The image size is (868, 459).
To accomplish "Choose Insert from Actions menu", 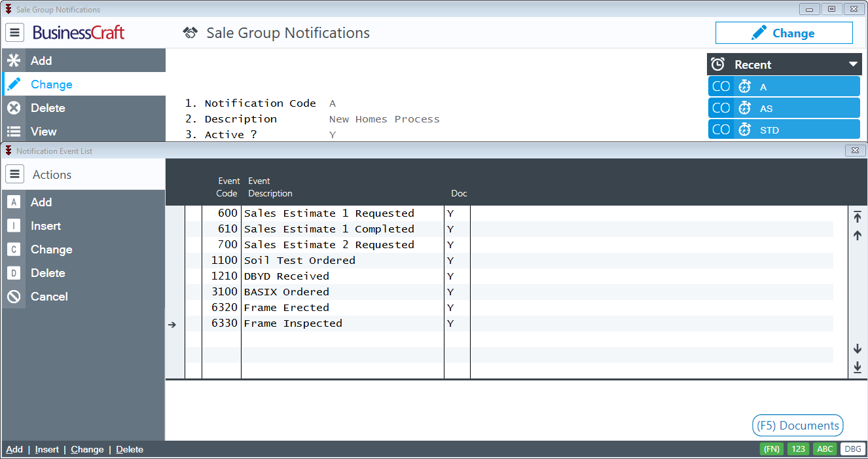I will pos(83,226).
